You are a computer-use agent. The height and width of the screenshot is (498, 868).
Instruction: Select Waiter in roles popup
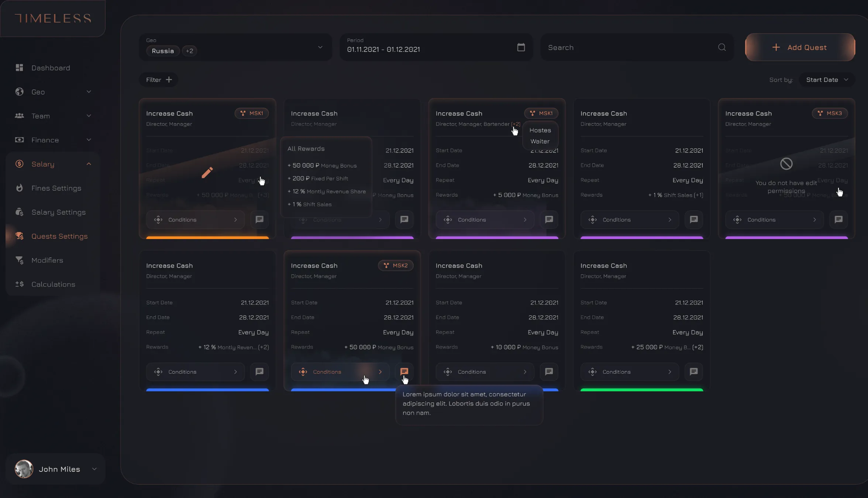pos(540,141)
